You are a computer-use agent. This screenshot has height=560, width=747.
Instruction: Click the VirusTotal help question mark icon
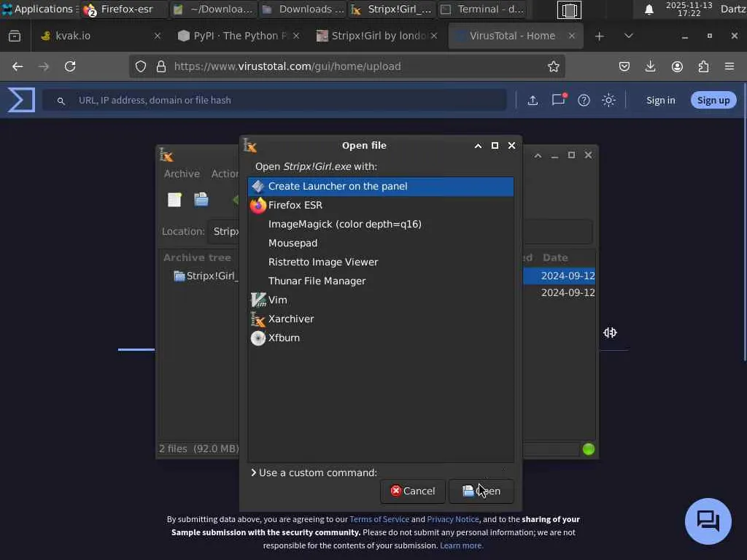click(x=584, y=100)
